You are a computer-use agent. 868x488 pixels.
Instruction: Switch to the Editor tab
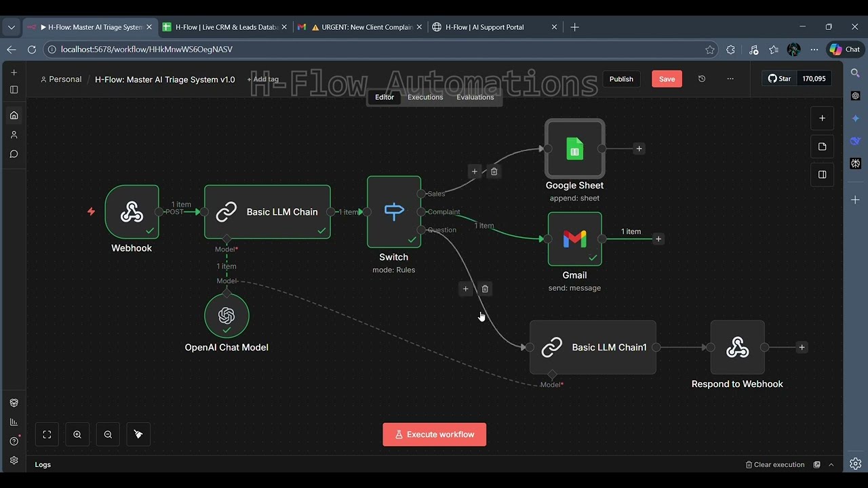[x=384, y=97]
